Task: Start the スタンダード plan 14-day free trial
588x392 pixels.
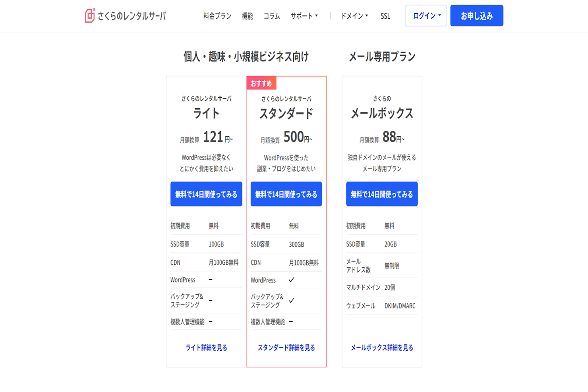Action: pyautogui.click(x=286, y=194)
